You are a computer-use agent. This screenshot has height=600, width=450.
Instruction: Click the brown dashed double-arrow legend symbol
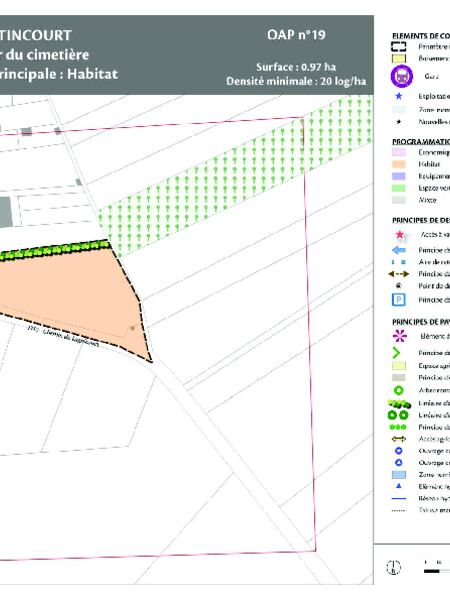pos(399,274)
